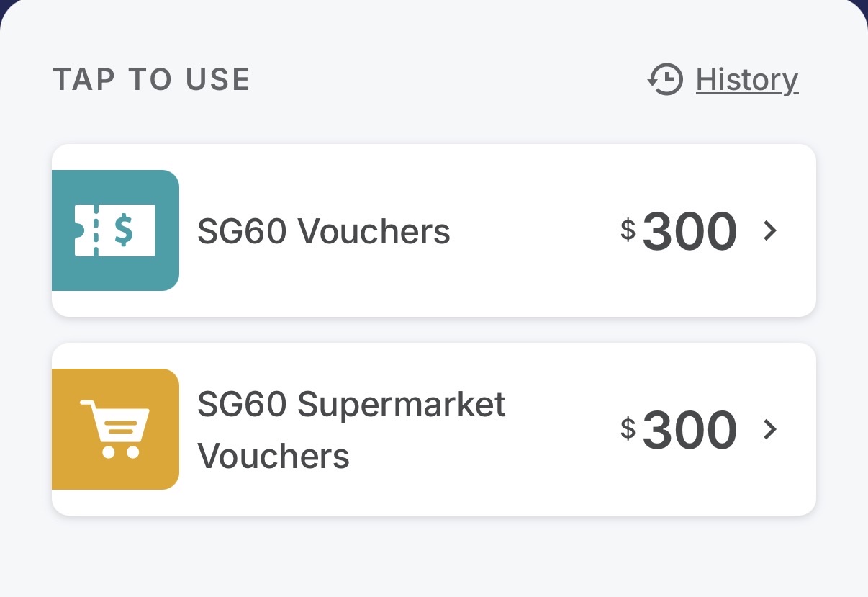The width and height of the screenshot is (868, 597).
Task: Expand SG60 Vouchers using its chevron arrow
Action: tap(770, 231)
